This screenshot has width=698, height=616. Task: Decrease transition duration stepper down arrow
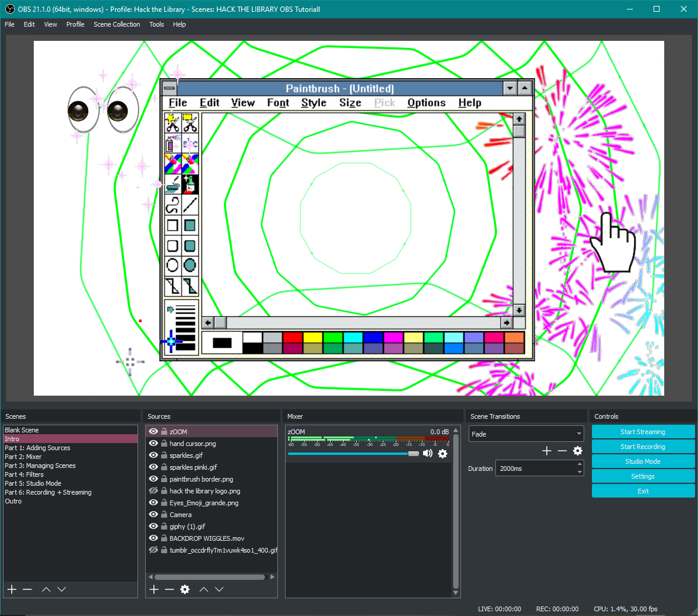point(579,472)
